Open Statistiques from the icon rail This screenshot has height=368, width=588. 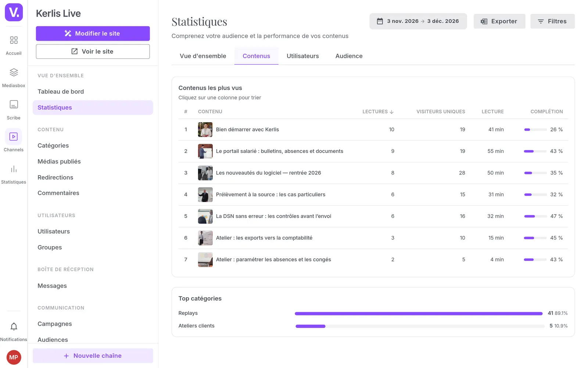(14, 174)
